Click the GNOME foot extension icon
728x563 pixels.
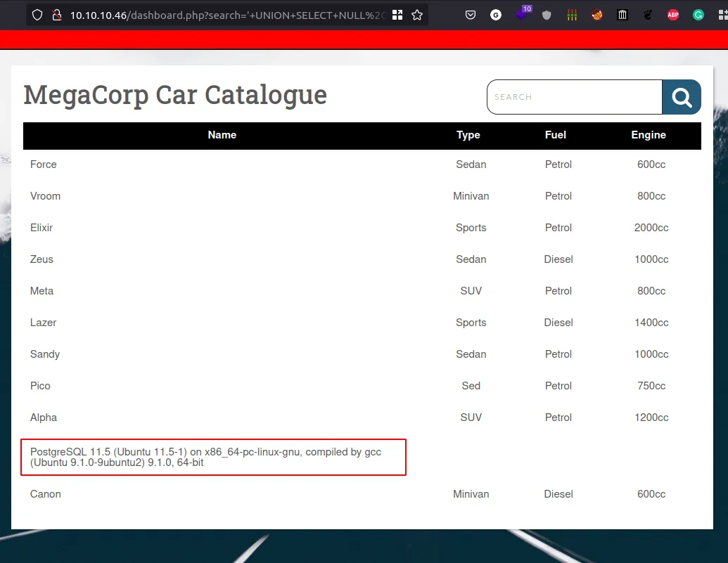648,15
